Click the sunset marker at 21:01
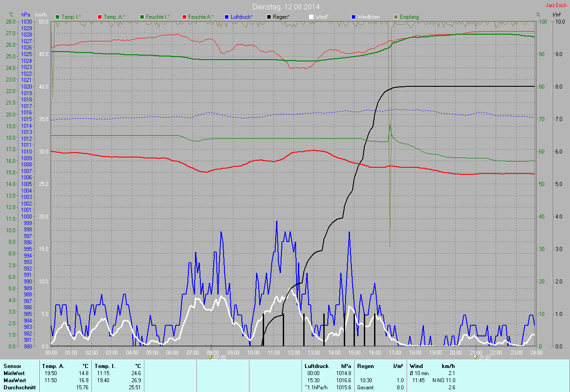Image resolution: width=570 pixels, height=392 pixels. coord(476,357)
